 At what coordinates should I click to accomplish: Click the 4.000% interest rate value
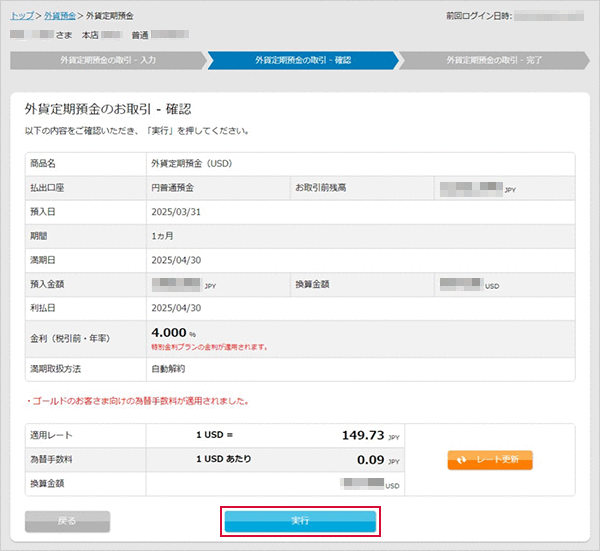pyautogui.click(x=172, y=332)
